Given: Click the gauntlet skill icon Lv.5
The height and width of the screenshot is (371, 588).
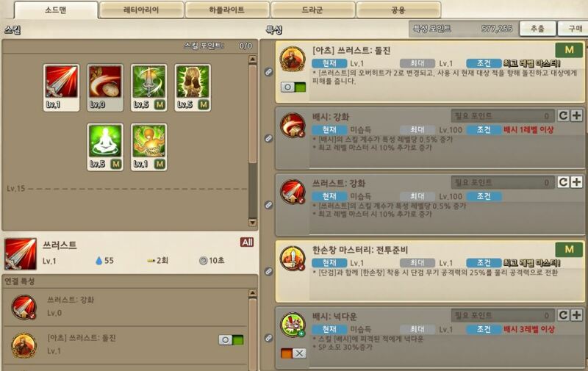Looking at the screenshot, I should [x=193, y=87].
